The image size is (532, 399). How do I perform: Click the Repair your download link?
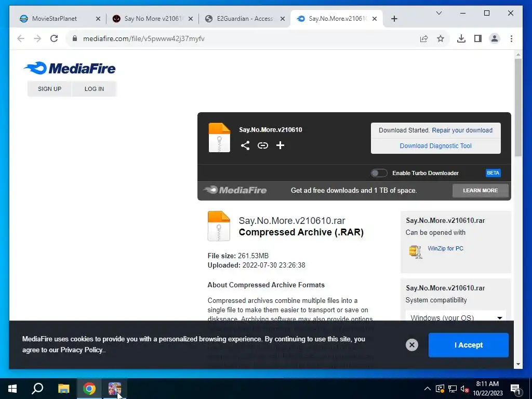pos(462,130)
